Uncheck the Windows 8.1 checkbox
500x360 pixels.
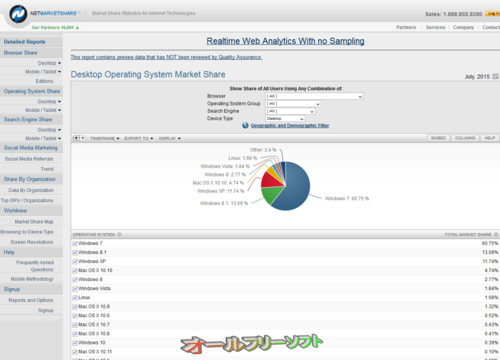tap(75, 253)
